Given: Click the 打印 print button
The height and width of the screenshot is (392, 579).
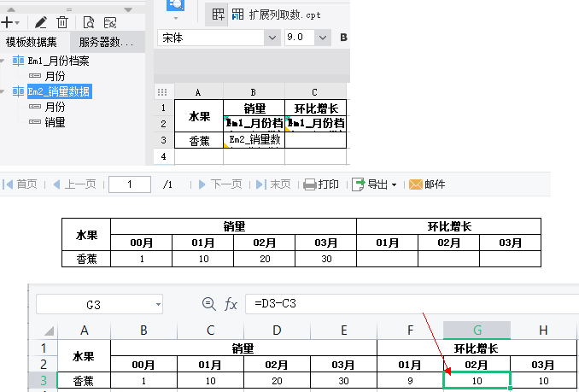Looking at the screenshot, I should click(321, 184).
